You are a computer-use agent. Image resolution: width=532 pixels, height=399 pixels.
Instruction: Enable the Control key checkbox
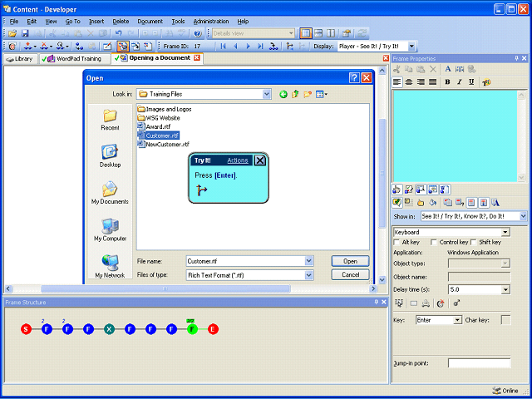[433, 242]
